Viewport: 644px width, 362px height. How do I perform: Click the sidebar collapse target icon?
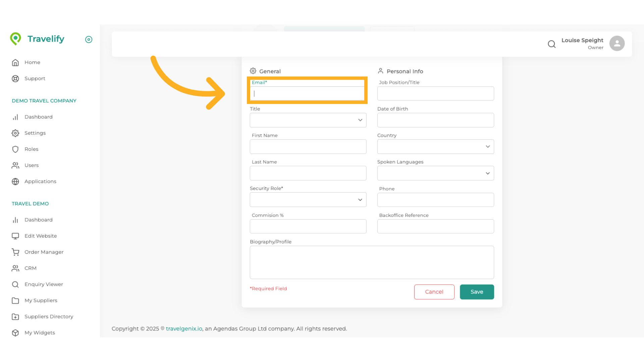coord(89,40)
